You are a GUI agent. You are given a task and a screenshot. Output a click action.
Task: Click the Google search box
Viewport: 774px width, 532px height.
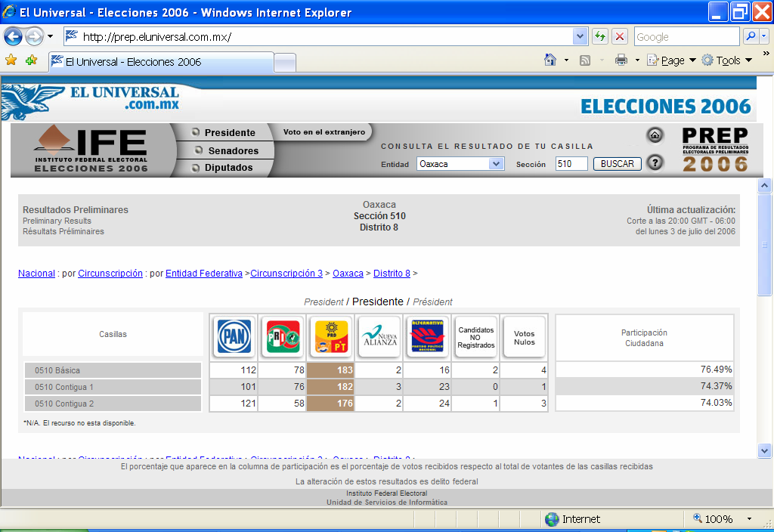(x=686, y=36)
